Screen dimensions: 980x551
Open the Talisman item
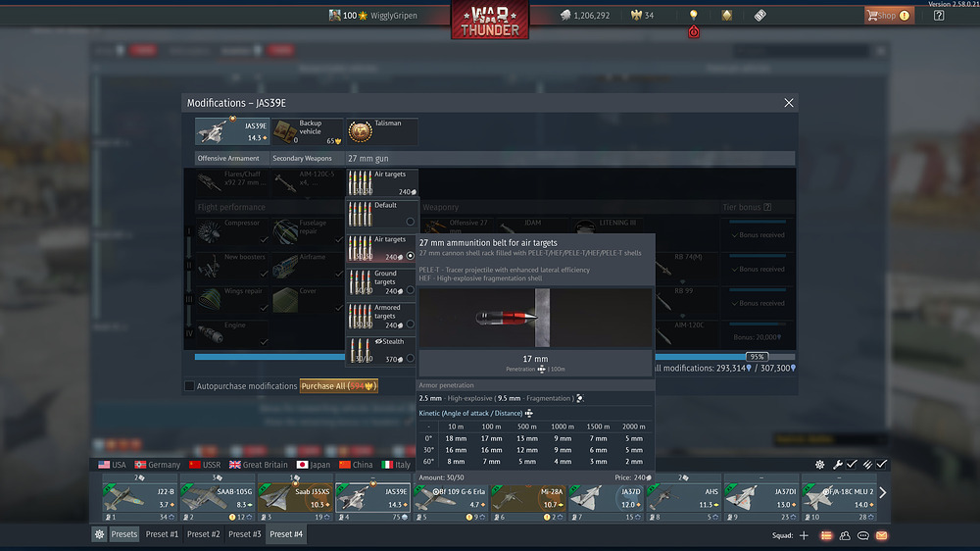point(382,131)
